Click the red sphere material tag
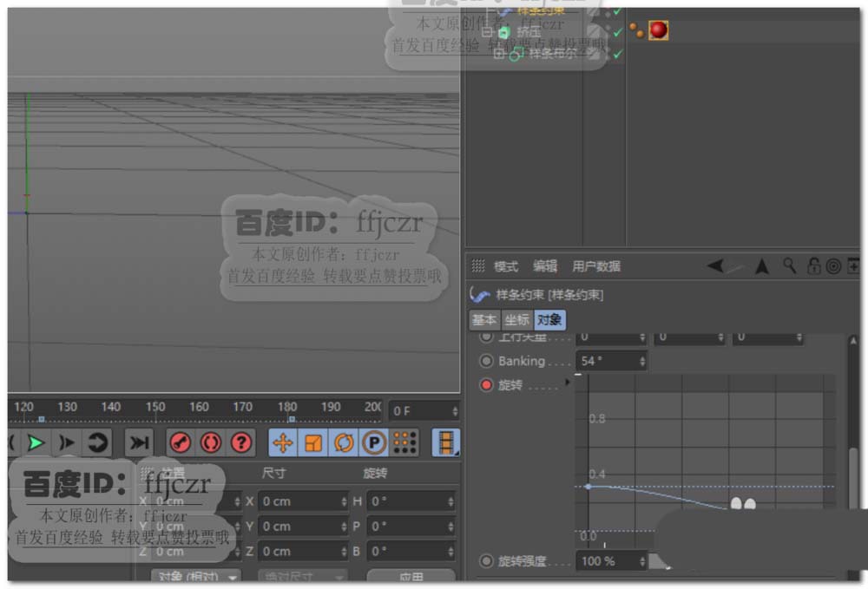 point(658,29)
